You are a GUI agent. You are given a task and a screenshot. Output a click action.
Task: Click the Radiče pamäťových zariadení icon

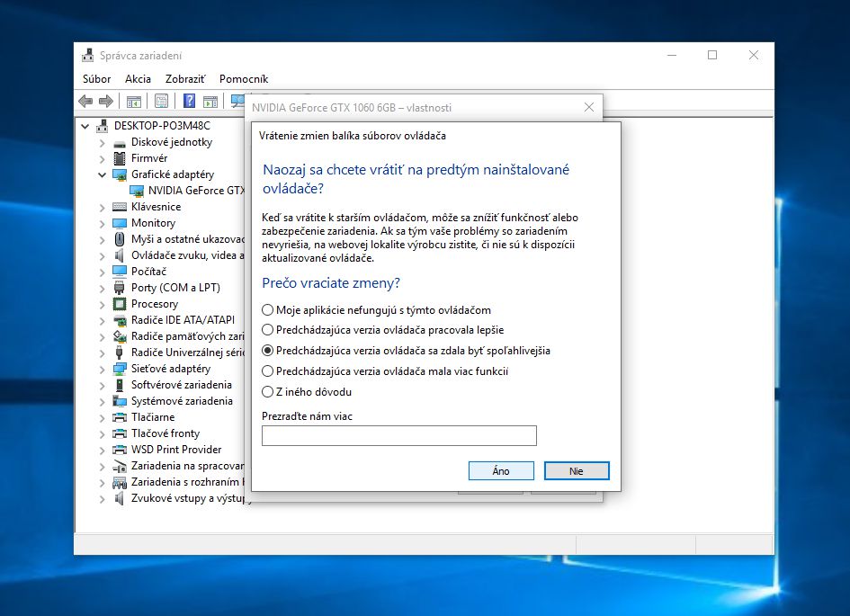tap(120, 336)
